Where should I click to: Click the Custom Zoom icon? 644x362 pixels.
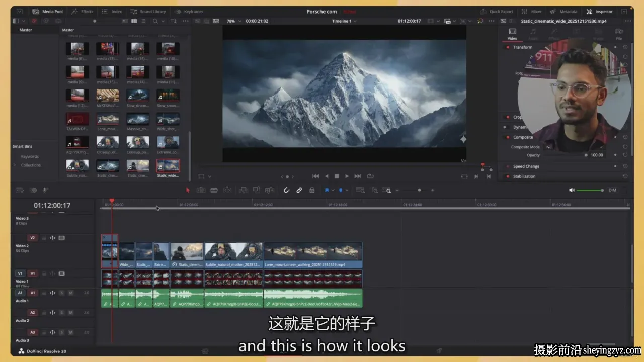click(387, 190)
